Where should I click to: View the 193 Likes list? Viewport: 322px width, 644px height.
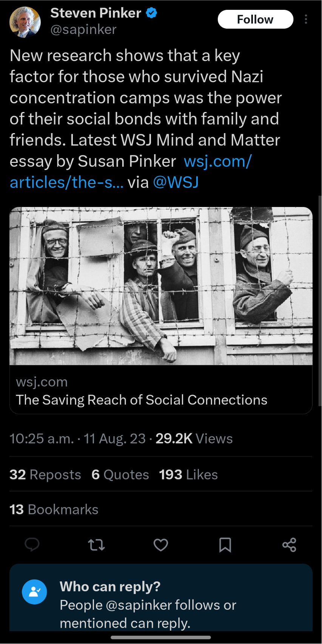point(188,474)
